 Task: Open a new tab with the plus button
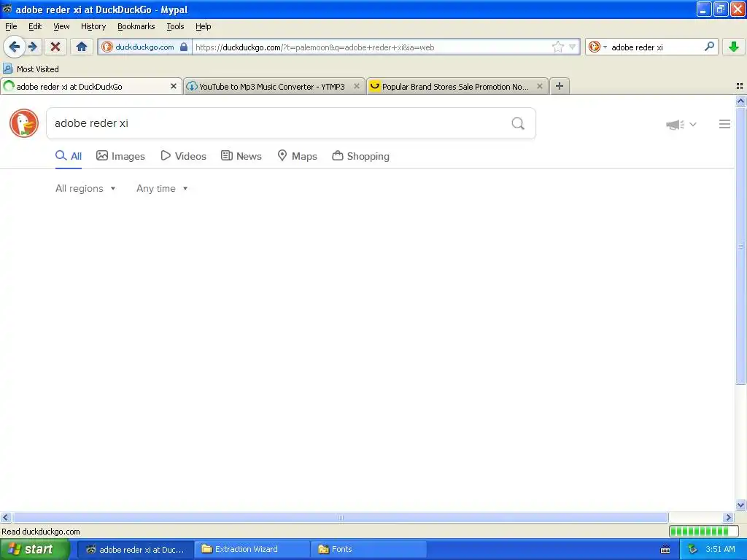click(x=560, y=86)
